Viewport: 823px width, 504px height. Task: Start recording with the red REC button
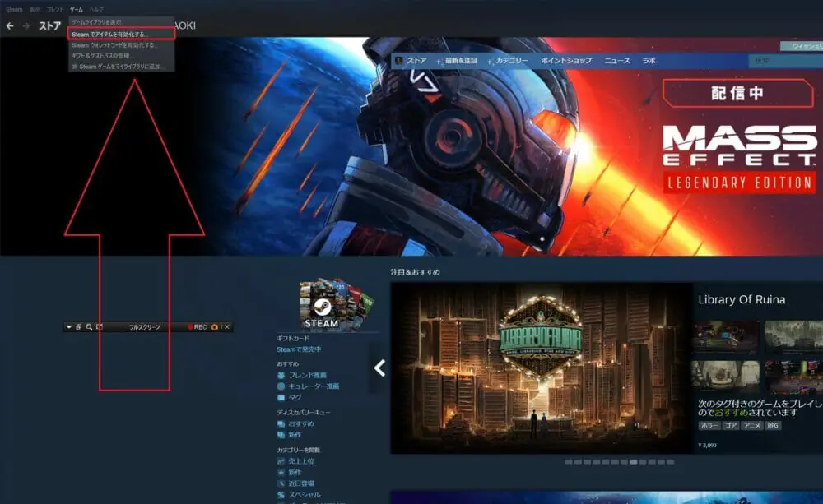[x=197, y=327]
